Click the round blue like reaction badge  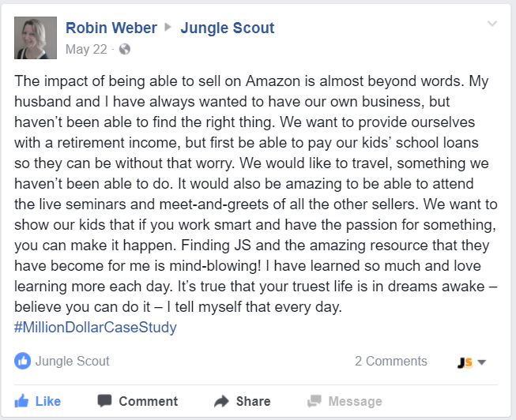tap(22, 361)
